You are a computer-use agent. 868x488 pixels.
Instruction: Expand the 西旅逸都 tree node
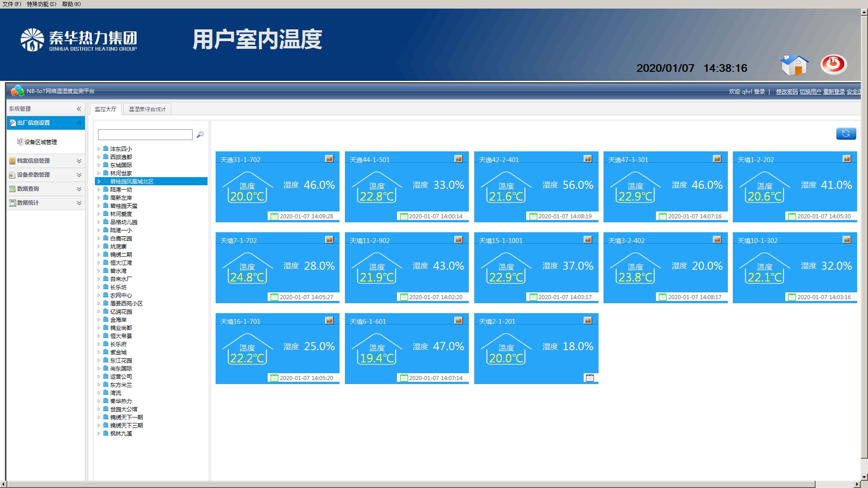[99, 157]
